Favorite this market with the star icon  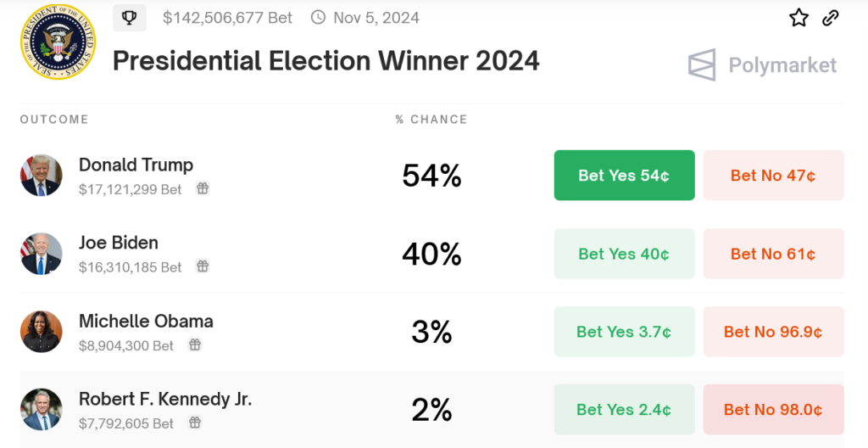tap(798, 18)
